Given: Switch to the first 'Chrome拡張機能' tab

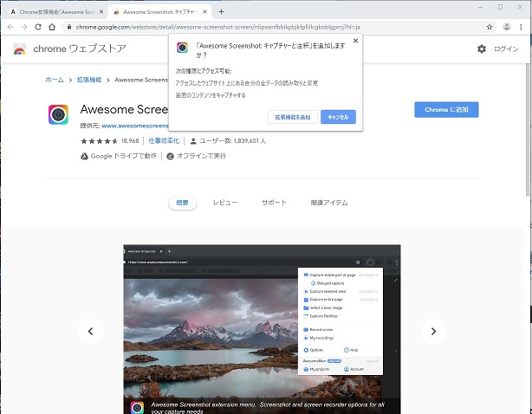Looking at the screenshot, I should pos(55,11).
